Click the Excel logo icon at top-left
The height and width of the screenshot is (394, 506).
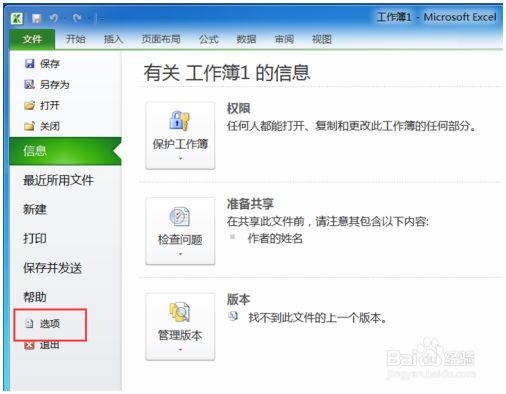point(17,18)
